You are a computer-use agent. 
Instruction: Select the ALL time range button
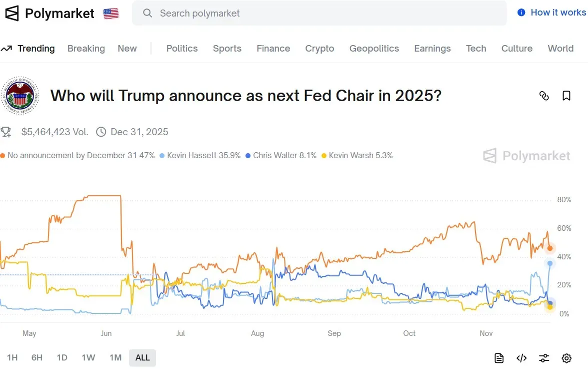tap(142, 357)
